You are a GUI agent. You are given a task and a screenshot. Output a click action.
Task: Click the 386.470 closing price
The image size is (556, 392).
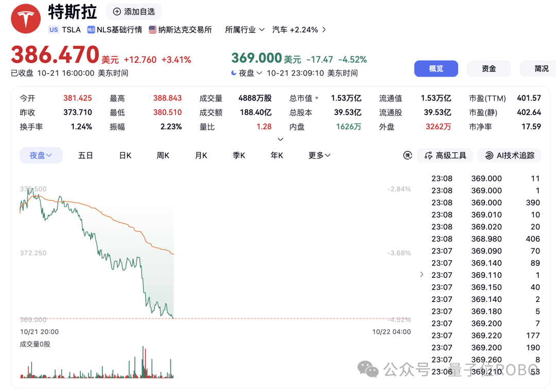pyautogui.click(x=55, y=54)
